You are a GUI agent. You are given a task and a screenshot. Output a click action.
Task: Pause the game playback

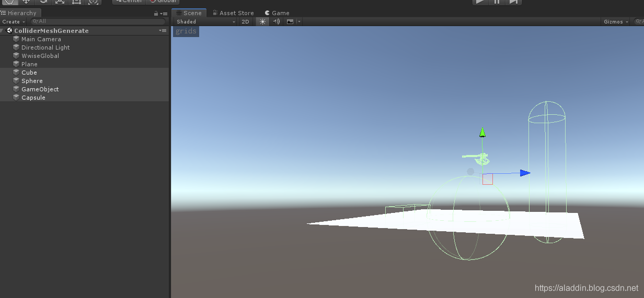tap(497, 2)
